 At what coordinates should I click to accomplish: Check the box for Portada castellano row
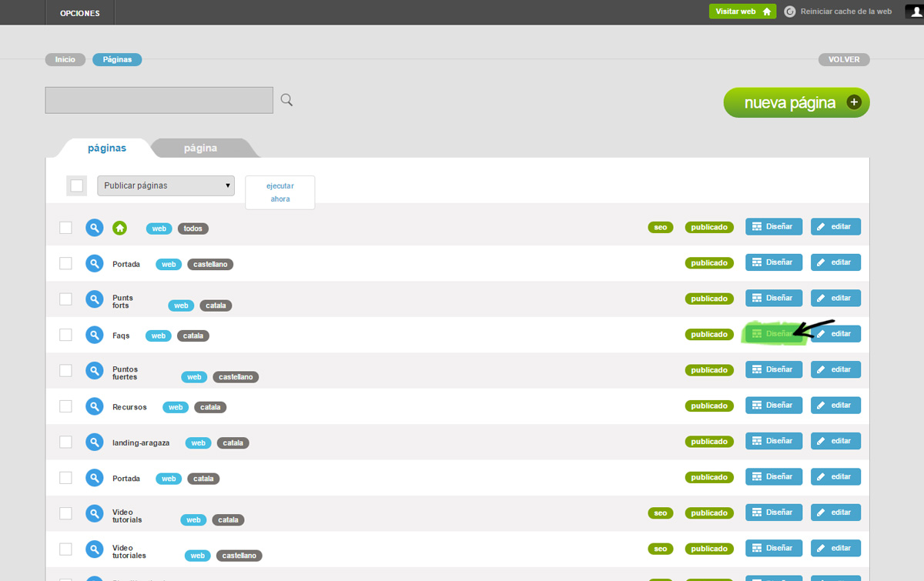click(x=65, y=263)
